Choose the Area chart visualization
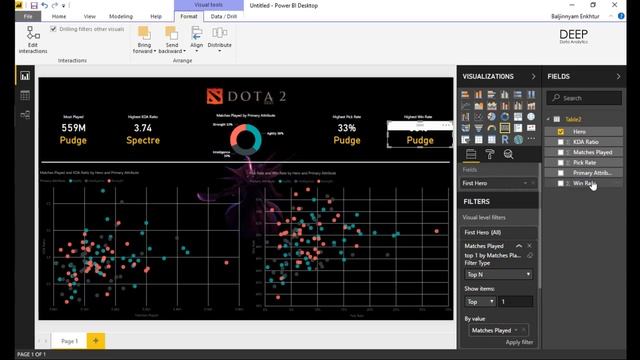This screenshot has height=360, width=640. [x=478, y=106]
